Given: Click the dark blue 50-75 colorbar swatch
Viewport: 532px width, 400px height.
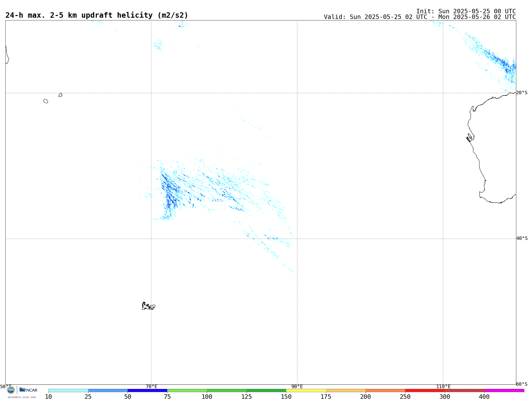Looking at the screenshot, I should (148, 390).
